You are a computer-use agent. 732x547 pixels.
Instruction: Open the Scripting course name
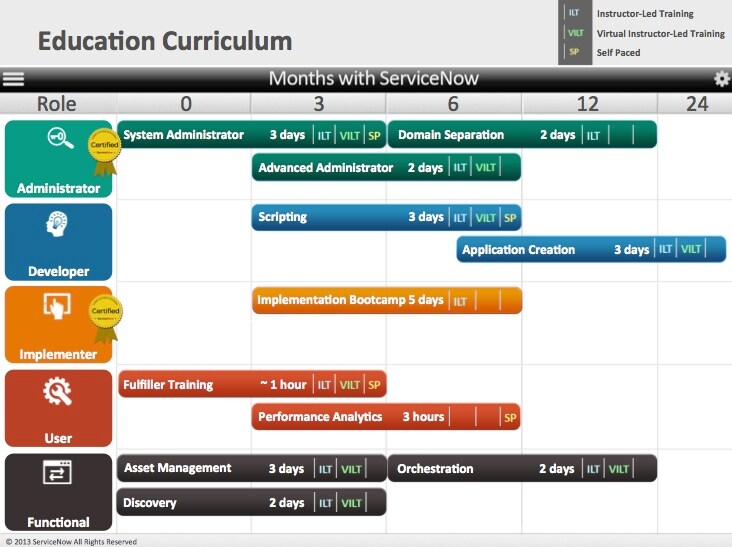[x=282, y=217]
